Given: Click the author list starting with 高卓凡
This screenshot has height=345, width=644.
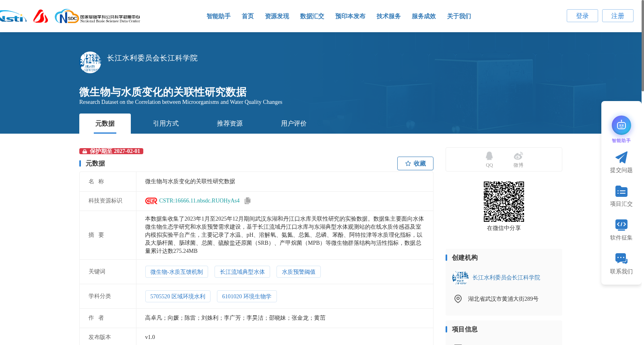Looking at the screenshot, I should pos(235,318).
